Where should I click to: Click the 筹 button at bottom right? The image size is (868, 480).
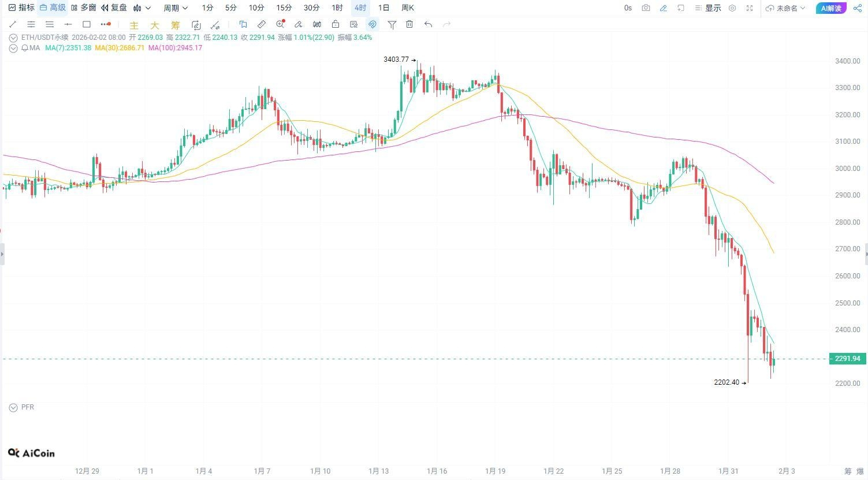[848, 471]
